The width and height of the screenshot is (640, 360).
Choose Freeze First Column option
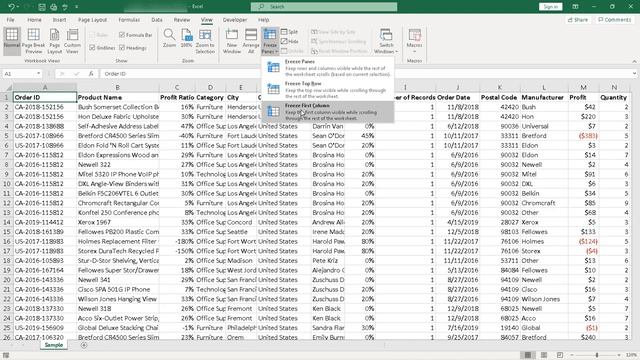pyautogui.click(x=328, y=112)
